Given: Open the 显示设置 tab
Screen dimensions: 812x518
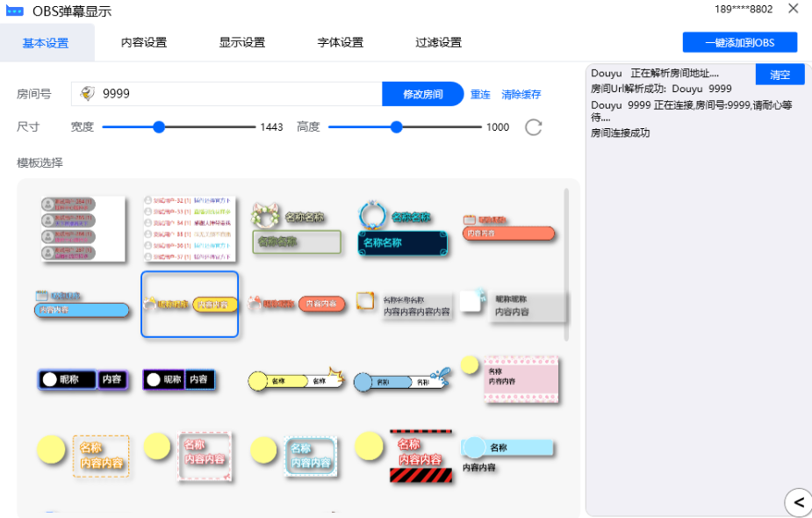Looking at the screenshot, I should click(241, 42).
